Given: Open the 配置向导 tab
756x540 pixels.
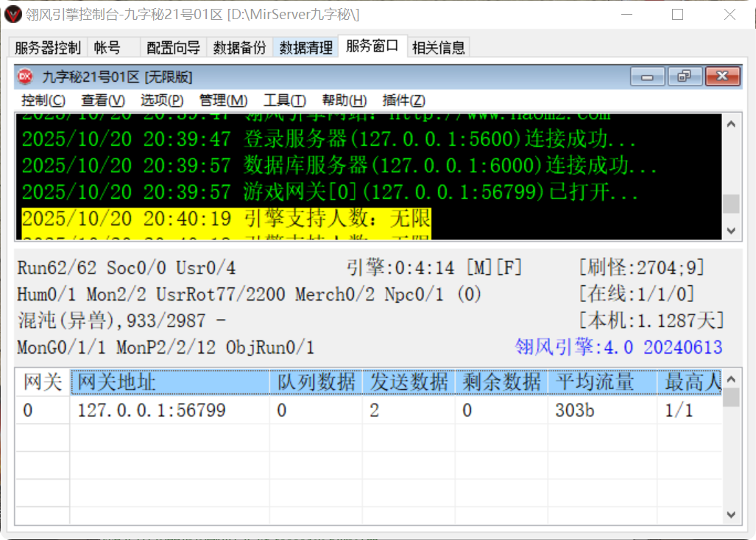Looking at the screenshot, I should point(172,47).
